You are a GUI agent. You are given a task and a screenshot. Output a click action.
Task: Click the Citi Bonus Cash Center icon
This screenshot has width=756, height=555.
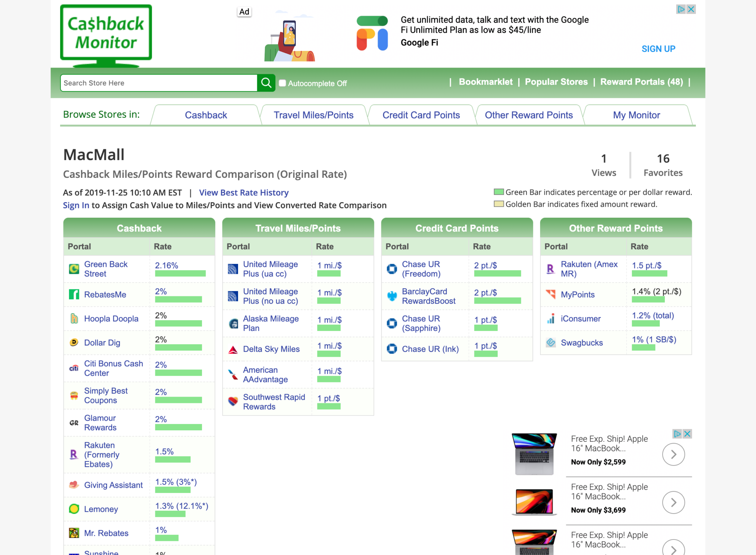coord(74,368)
